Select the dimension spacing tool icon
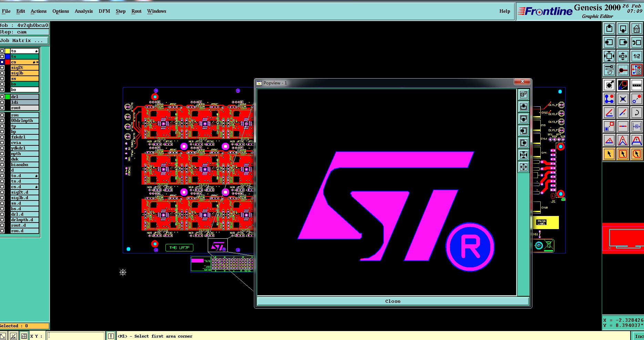 (637, 126)
